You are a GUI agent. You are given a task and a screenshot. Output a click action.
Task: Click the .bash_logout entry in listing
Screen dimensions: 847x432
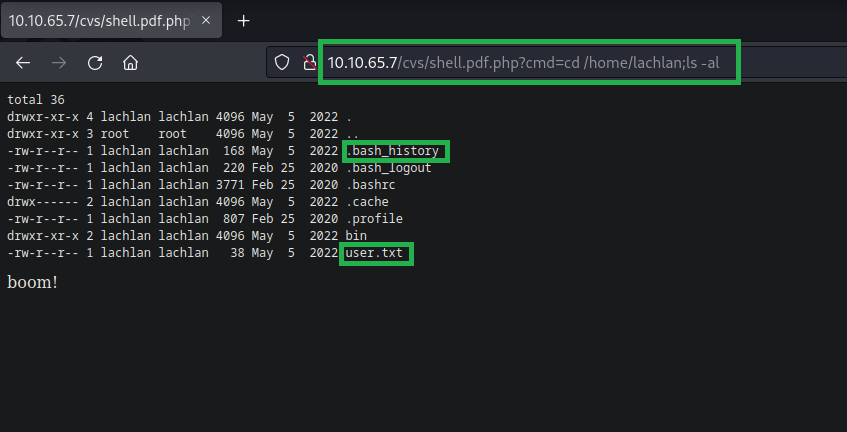point(391,168)
